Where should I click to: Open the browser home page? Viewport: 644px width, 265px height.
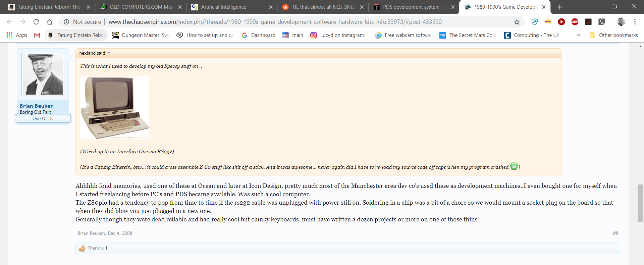[x=50, y=22]
